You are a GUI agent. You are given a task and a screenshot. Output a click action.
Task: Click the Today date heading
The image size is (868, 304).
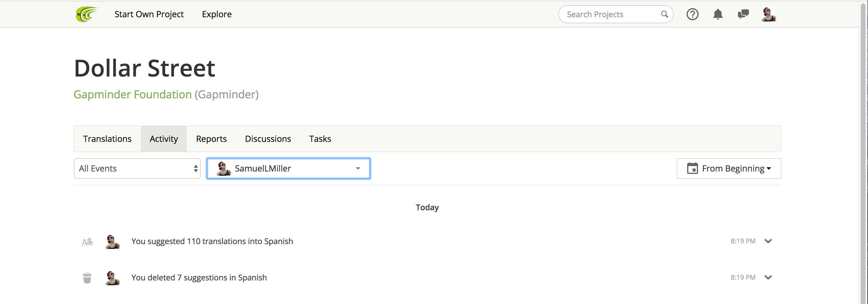[427, 207]
